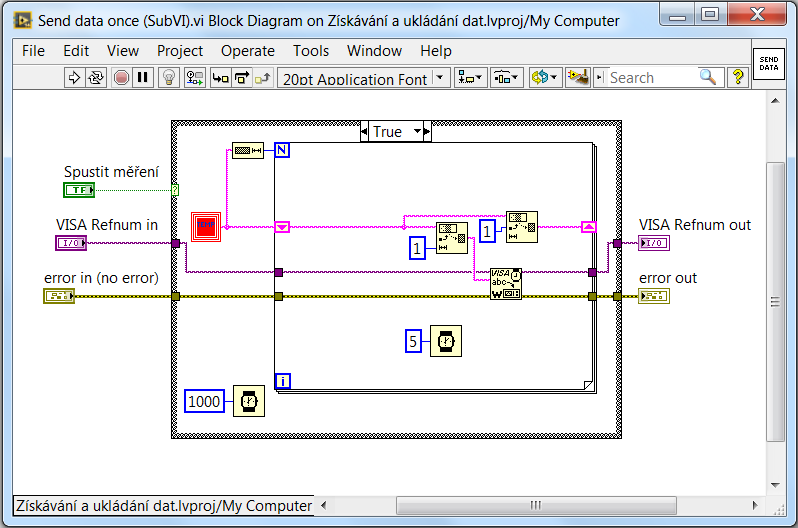Screen dimensions: 798x528
Task: Click project path label in status bar
Action: (x=163, y=506)
